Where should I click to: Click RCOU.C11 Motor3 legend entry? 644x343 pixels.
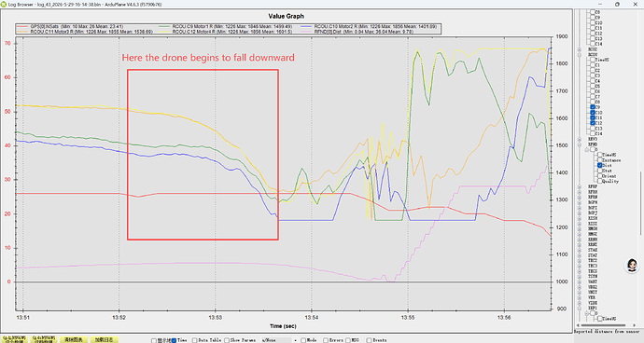point(85,31)
